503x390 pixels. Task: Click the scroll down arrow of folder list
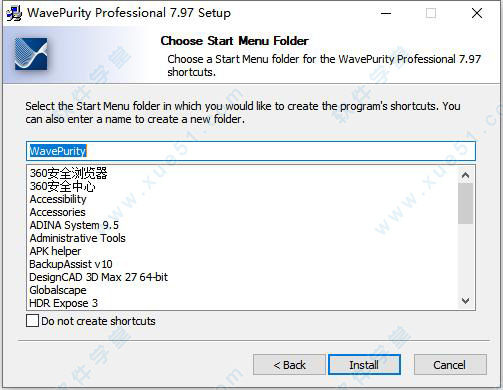click(x=465, y=301)
